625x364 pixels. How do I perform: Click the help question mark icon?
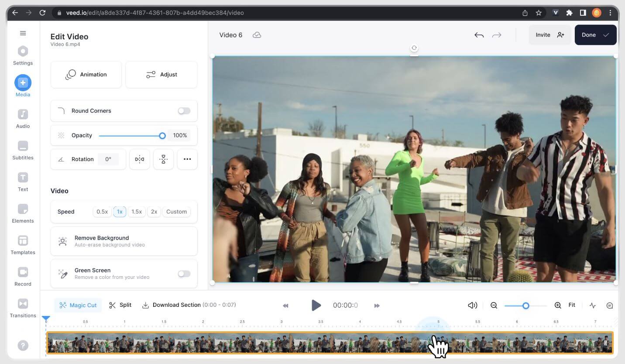click(x=23, y=346)
